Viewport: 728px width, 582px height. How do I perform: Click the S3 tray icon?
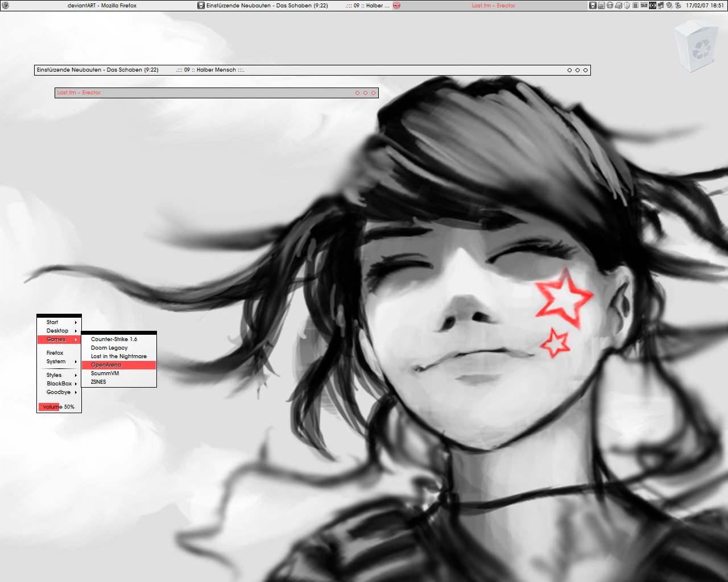coord(644,5)
